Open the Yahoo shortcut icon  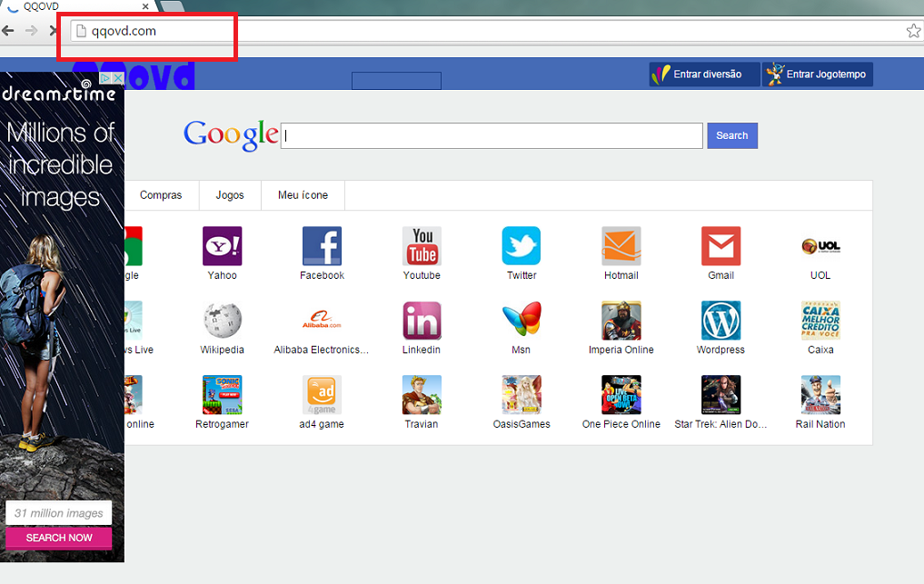[222, 246]
